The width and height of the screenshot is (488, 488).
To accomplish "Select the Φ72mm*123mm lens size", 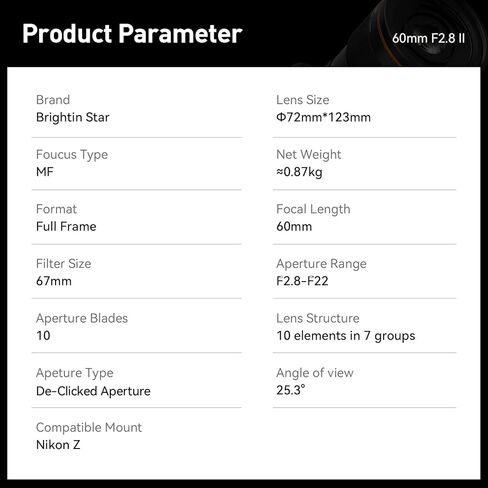I will pos(323,117).
